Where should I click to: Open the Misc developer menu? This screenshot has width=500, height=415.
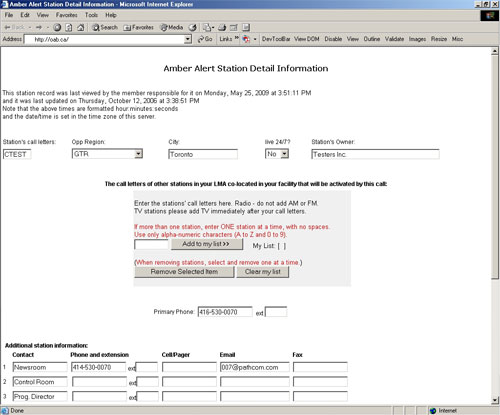pyautogui.click(x=457, y=39)
